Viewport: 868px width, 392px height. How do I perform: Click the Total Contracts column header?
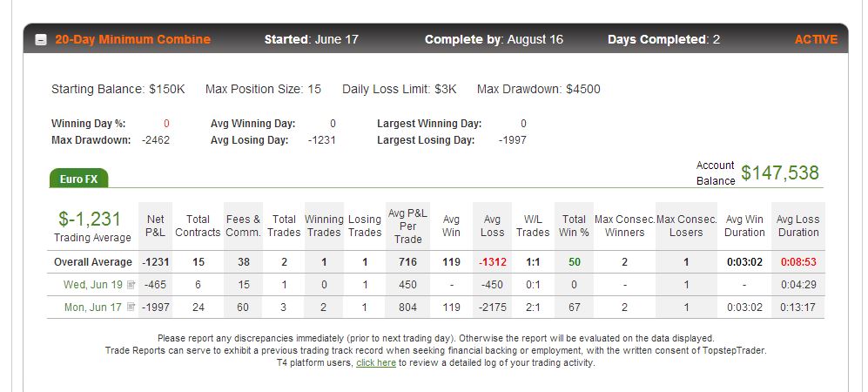(x=198, y=226)
